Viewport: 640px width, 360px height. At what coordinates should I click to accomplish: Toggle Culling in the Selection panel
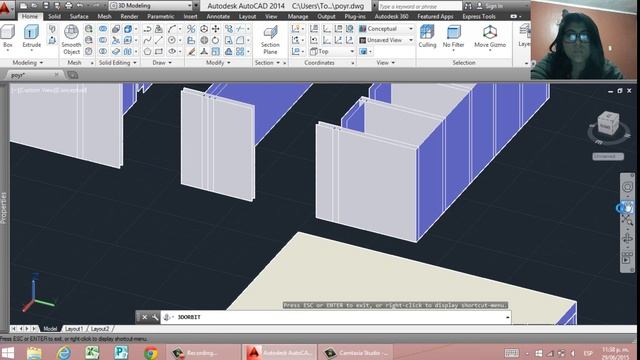click(x=427, y=36)
